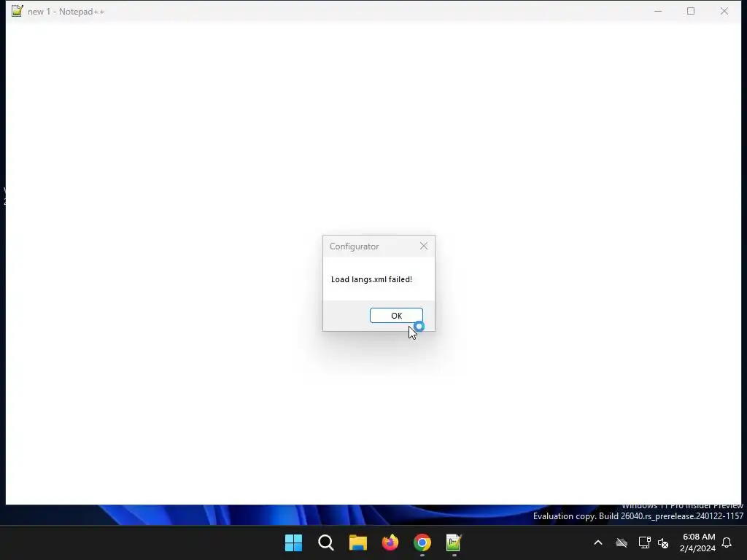Launch Firefox from the taskbar

coord(390,542)
